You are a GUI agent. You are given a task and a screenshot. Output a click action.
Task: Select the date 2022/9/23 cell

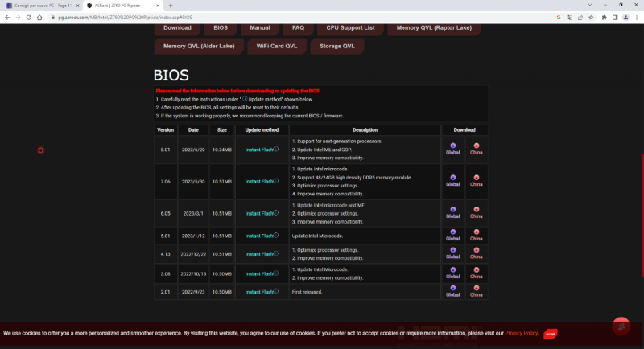(193, 292)
